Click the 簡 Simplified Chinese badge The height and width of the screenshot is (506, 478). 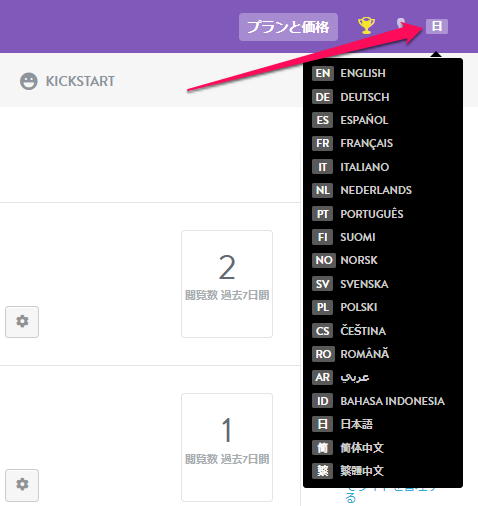(x=322, y=448)
